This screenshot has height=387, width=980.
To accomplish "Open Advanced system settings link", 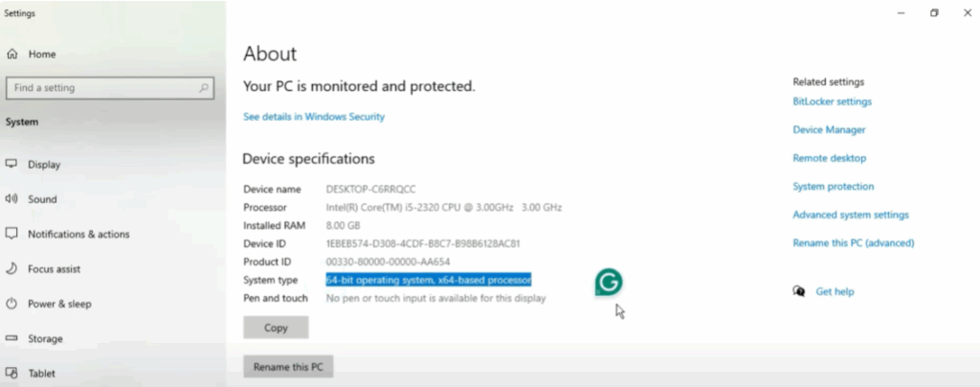I will 851,215.
